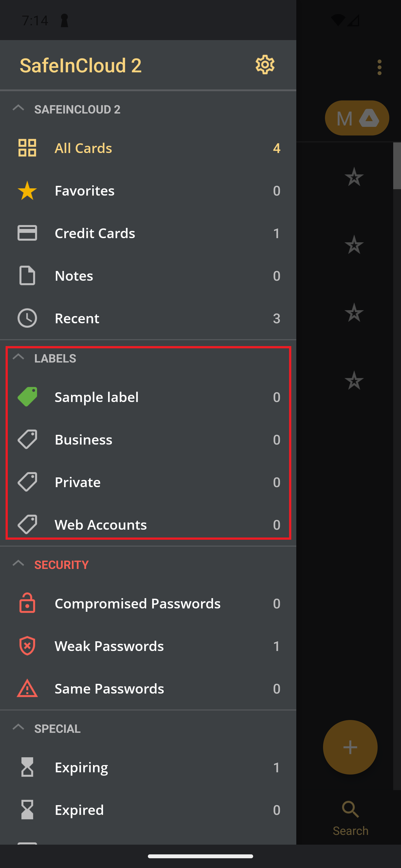Collapse the SPECIAL section

pyautogui.click(x=18, y=728)
